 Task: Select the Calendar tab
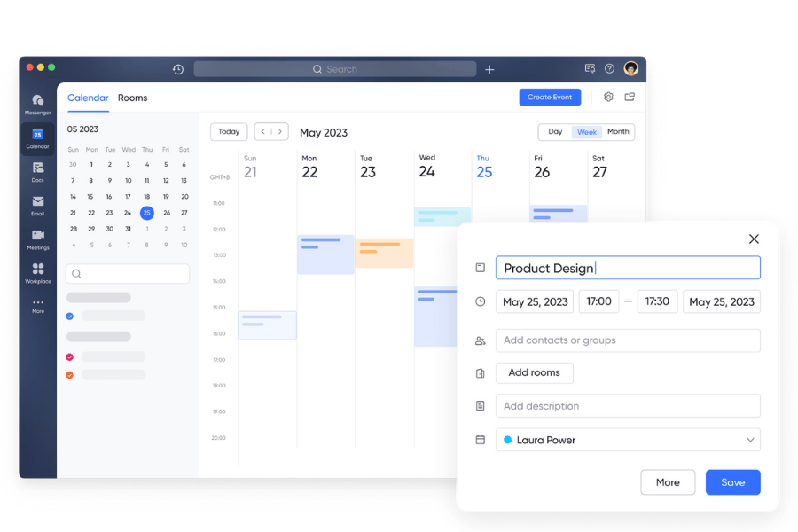tap(88, 98)
